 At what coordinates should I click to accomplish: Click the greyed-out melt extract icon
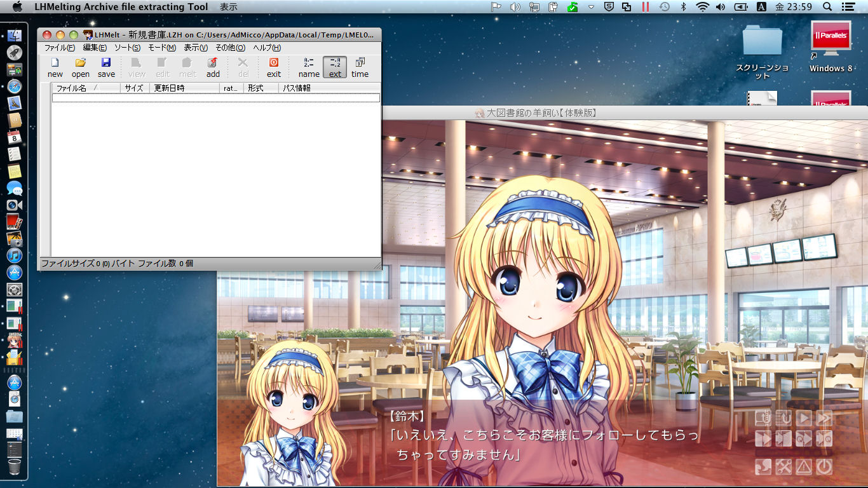click(x=187, y=67)
